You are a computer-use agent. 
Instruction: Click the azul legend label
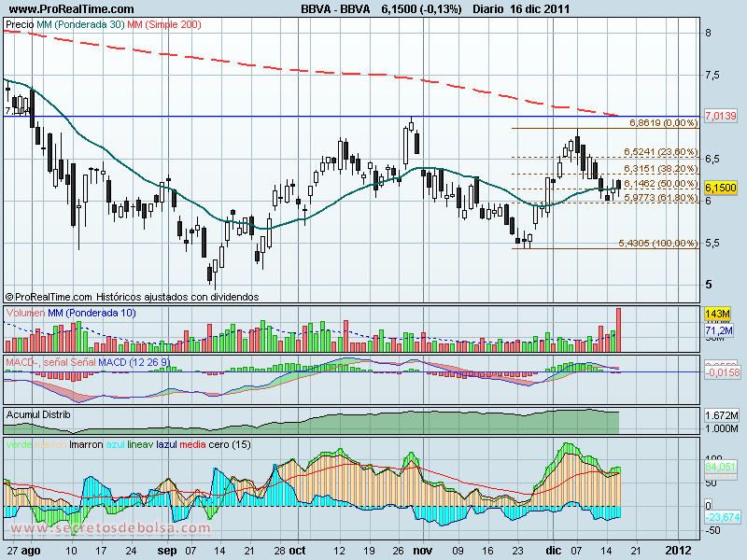pyautogui.click(x=115, y=444)
